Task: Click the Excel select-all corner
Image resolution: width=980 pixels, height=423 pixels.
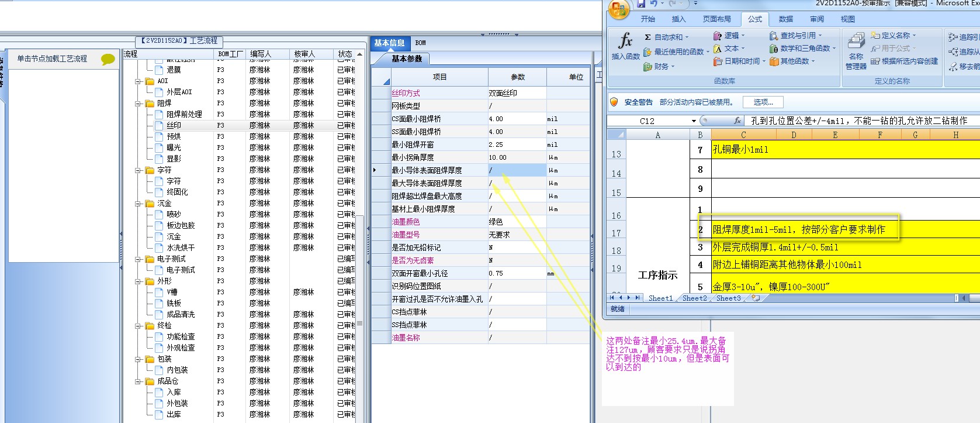Action: (617, 135)
